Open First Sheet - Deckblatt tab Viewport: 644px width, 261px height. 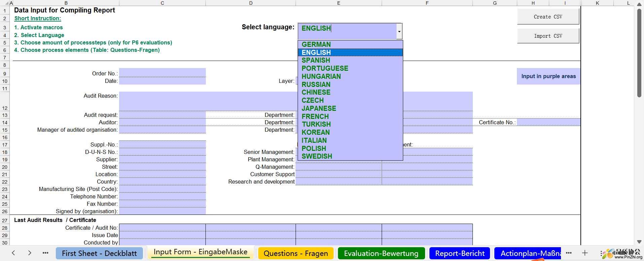pos(99,253)
